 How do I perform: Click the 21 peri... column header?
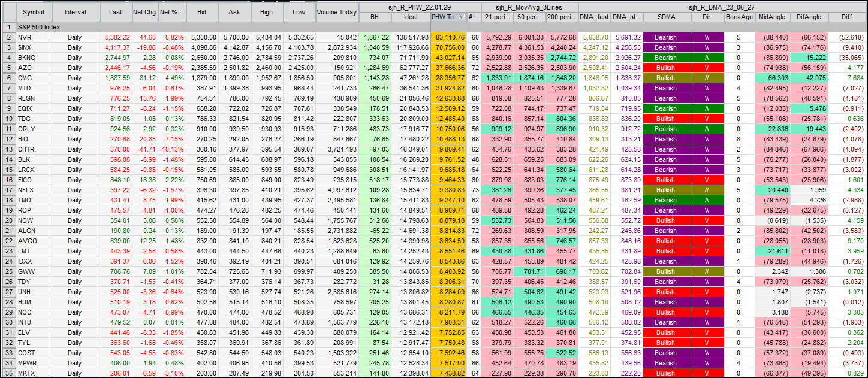point(498,17)
